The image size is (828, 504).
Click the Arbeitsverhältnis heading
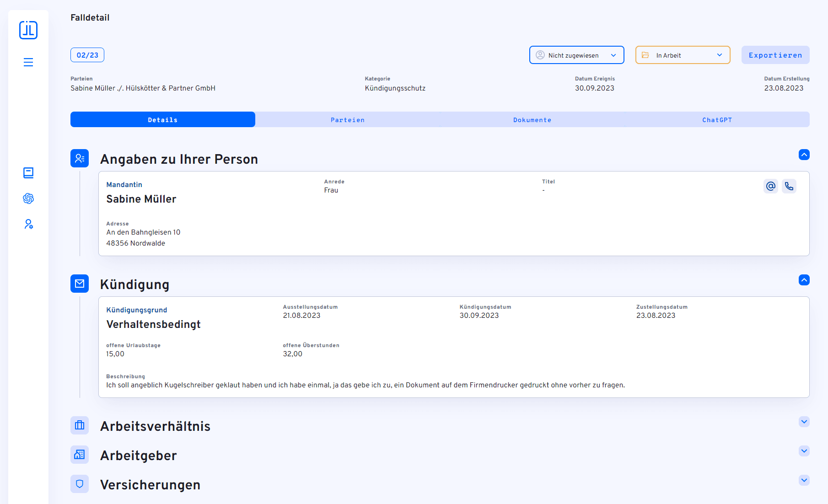(x=155, y=426)
